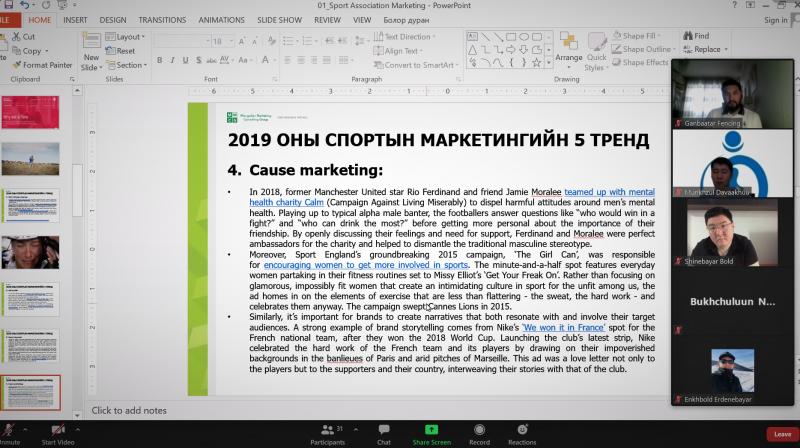Open the VIEW tab

click(362, 20)
